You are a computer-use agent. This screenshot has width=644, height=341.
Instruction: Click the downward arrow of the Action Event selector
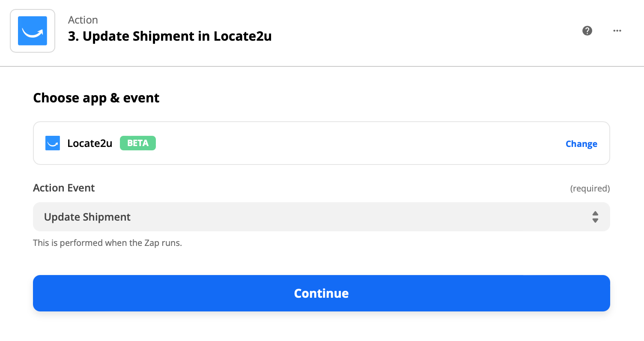coord(595,221)
